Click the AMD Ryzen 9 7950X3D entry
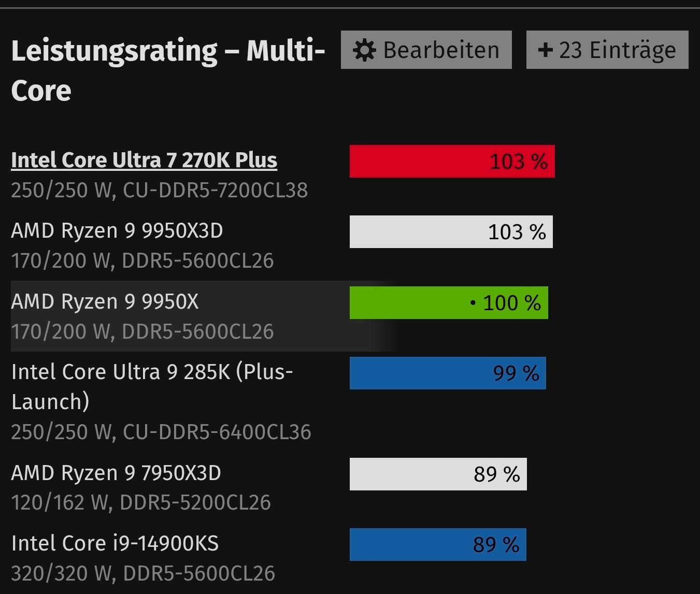The width and height of the screenshot is (700, 594). [x=116, y=473]
